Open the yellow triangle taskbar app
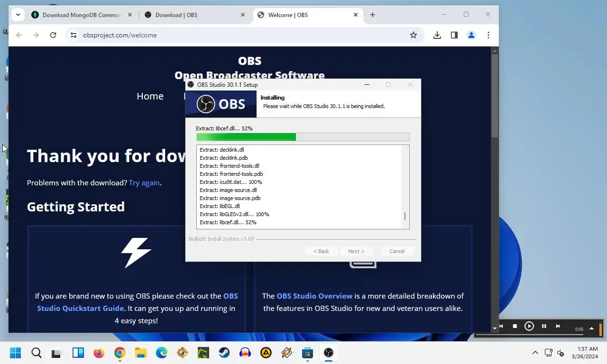This screenshot has height=364, width=607. point(266,353)
